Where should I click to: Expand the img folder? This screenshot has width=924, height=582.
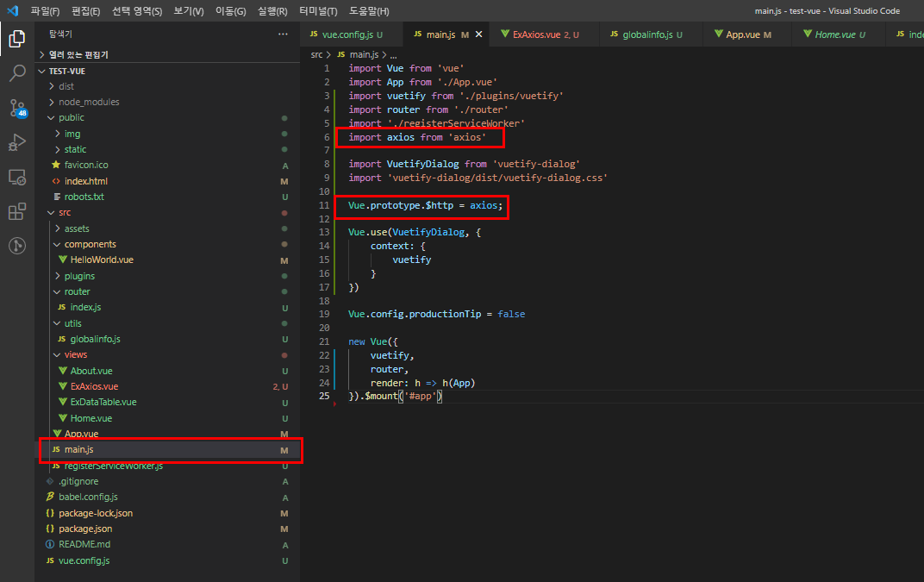pos(167,134)
